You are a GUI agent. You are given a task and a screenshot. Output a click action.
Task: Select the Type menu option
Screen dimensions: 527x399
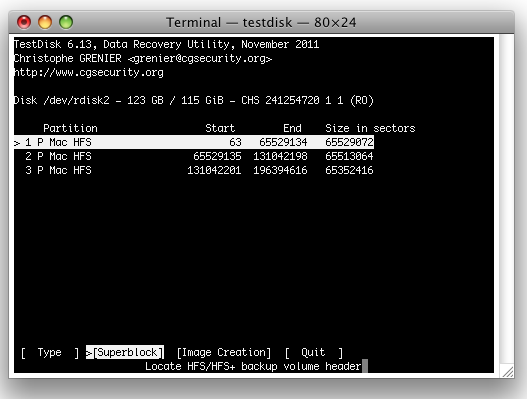tap(50, 352)
